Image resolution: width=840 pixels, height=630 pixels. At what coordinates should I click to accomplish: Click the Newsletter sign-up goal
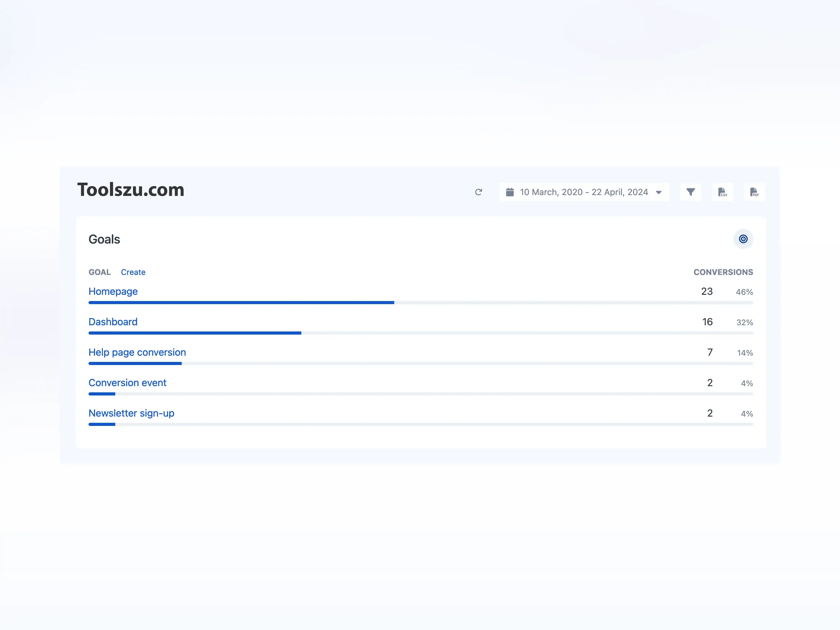[x=131, y=413]
